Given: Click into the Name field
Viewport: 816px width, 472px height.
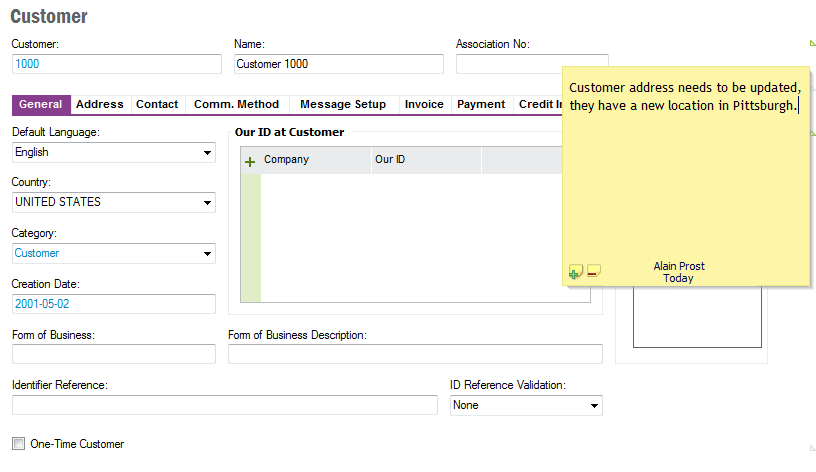Looking at the screenshot, I should 337,64.
